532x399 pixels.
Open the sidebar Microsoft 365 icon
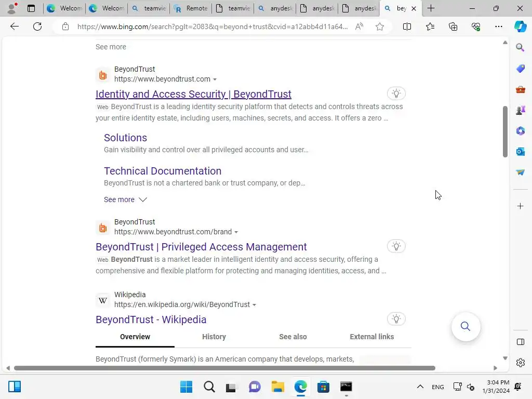(520, 131)
